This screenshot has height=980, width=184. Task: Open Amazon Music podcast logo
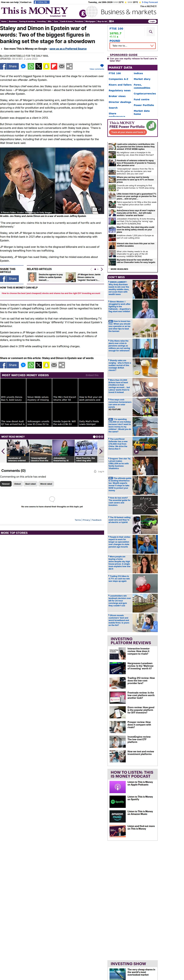(x=117, y=816)
